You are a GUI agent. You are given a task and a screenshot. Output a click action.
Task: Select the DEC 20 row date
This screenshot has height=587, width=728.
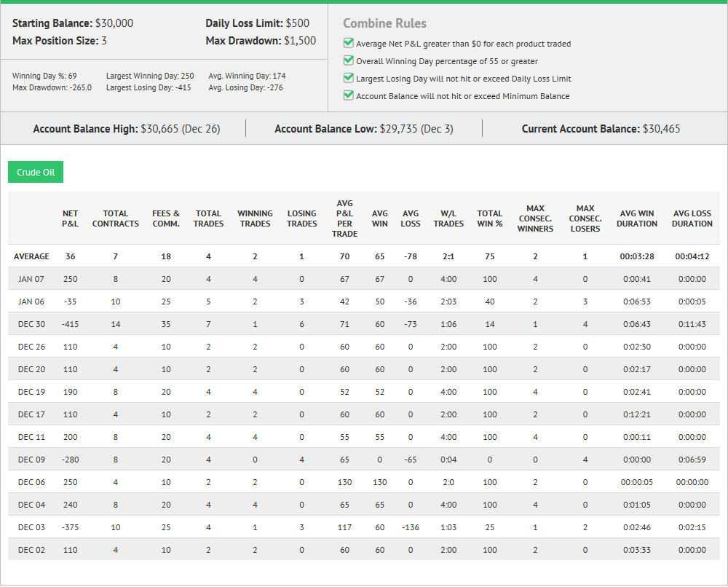(31, 369)
